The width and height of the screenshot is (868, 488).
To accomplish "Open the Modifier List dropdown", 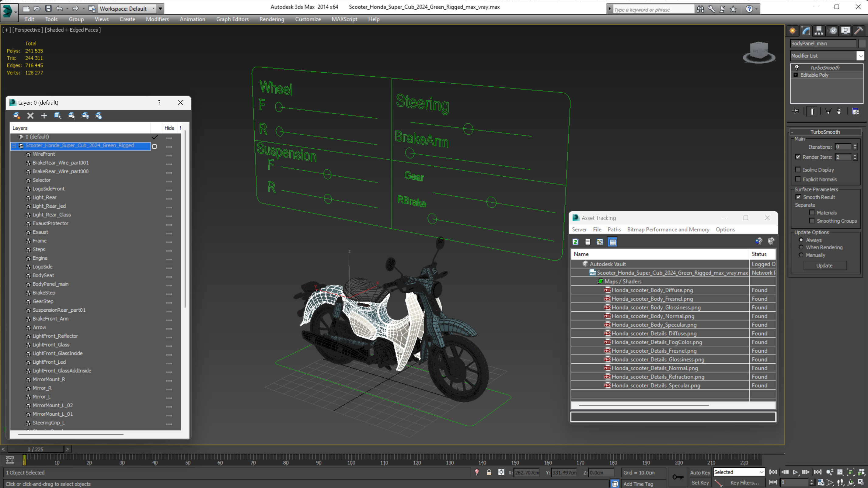I will 861,56.
